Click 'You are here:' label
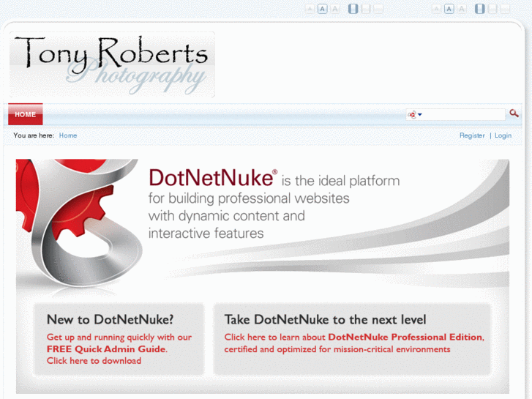The height and width of the screenshot is (399, 532). click(x=34, y=135)
